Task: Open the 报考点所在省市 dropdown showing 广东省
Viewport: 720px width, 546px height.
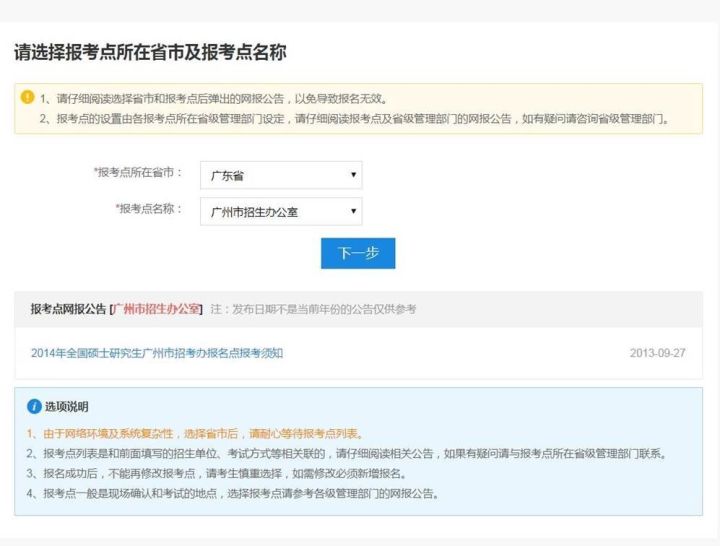Action: tap(280, 175)
